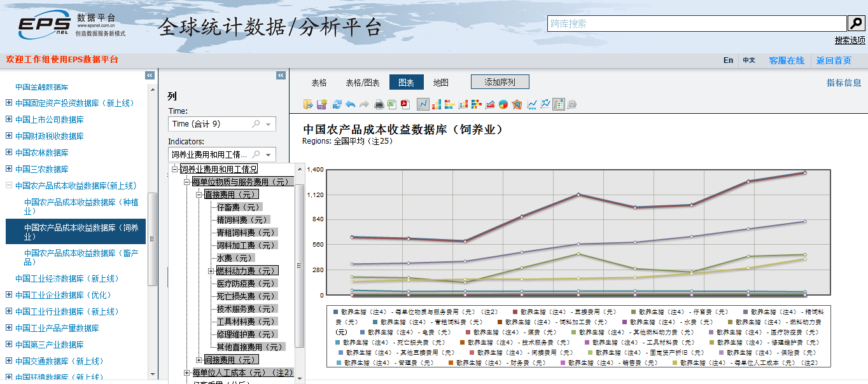This screenshot has height=384, width=868.
Task: Select the 图表 tab
Action: 406,83
